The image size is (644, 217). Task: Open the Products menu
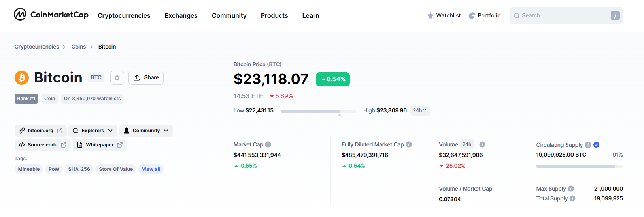click(274, 15)
